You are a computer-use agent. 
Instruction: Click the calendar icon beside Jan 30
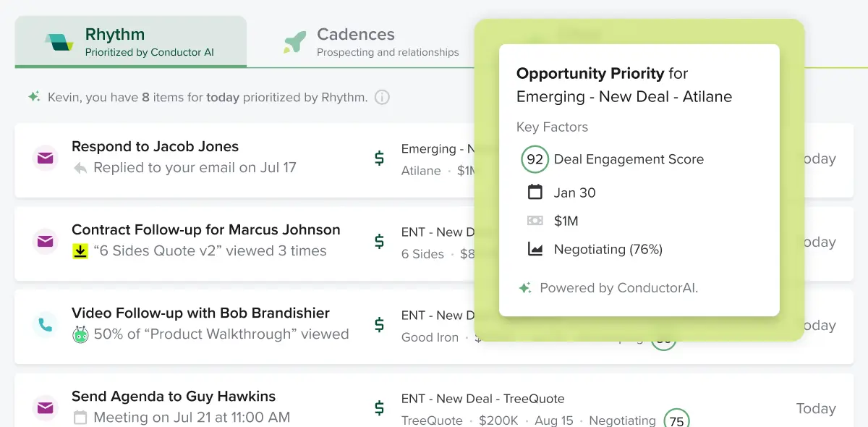point(535,193)
